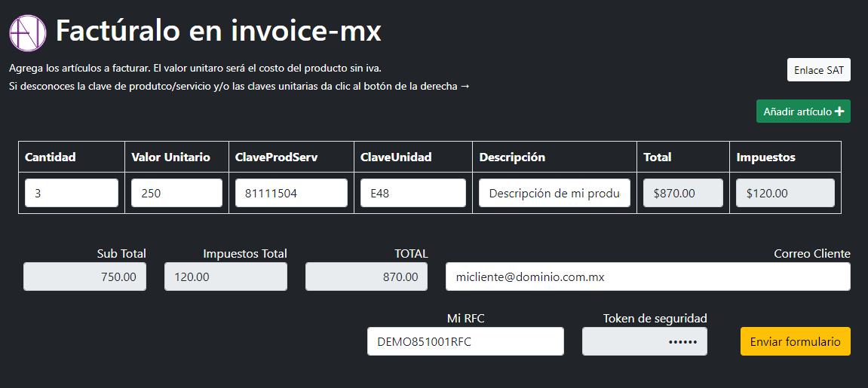Viewport: 868px width, 388px height.
Task: Focus the Cantidad field showing 3
Action: click(x=72, y=193)
